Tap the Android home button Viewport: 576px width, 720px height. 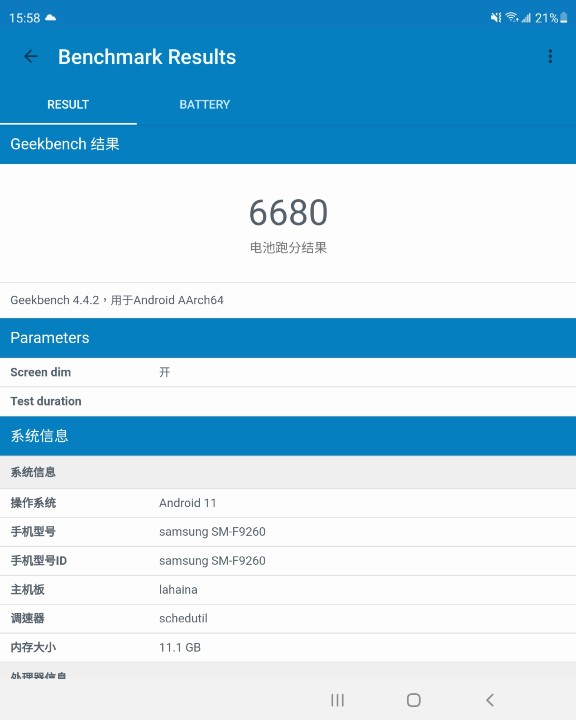pos(413,700)
